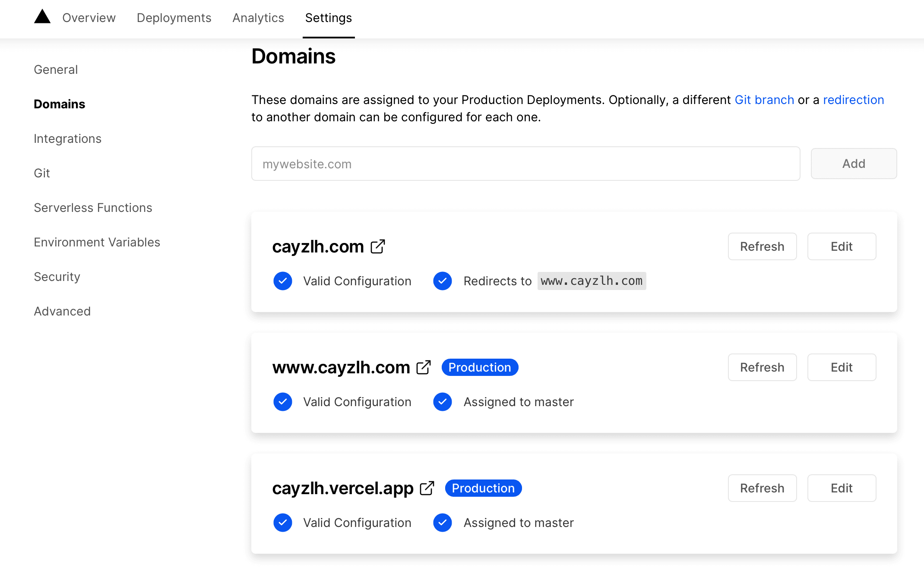The image size is (924, 574).
Task: Switch to the Deployments tab
Action: tap(174, 18)
